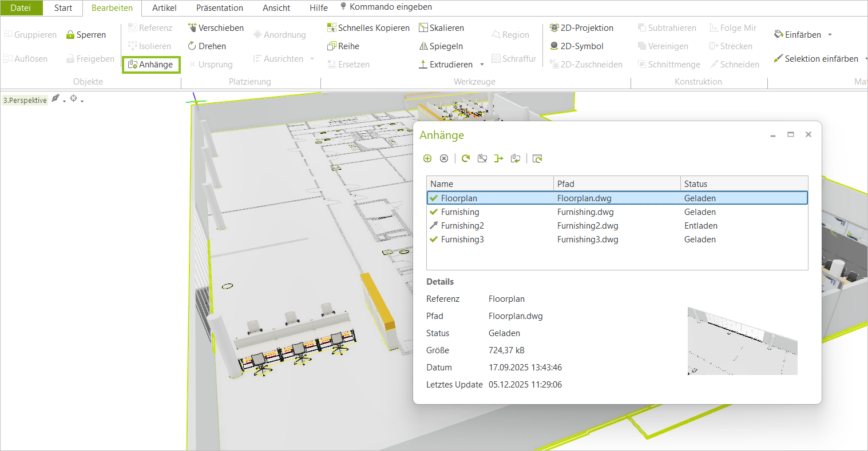868x451 pixels.
Task: Click the Floorplan preview thumbnail in Details
Action: point(742,341)
